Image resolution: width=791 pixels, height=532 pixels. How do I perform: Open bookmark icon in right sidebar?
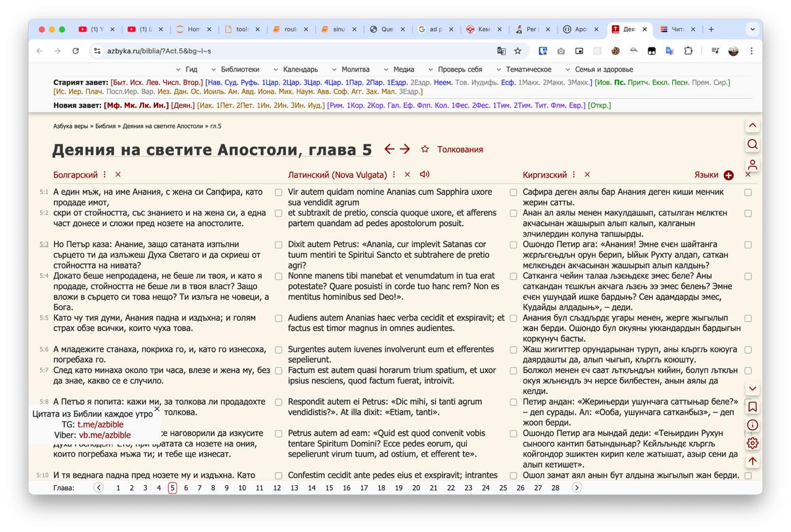[x=753, y=407]
